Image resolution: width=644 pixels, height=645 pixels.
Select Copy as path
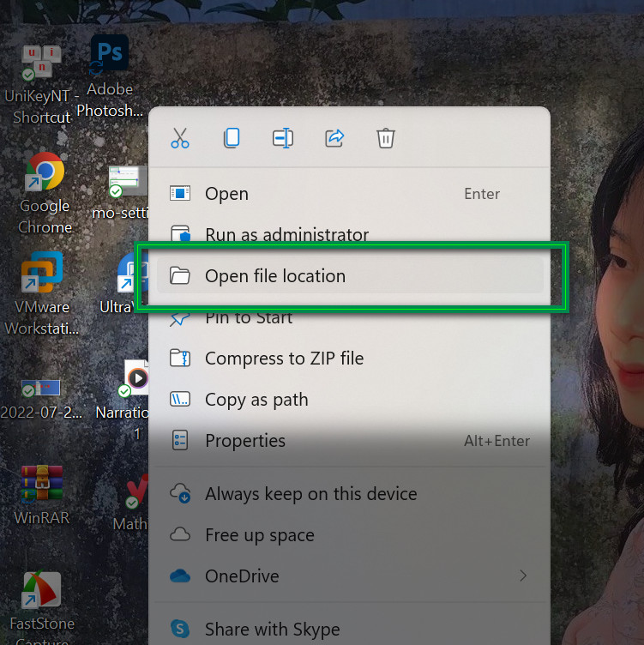pyautogui.click(x=350, y=400)
